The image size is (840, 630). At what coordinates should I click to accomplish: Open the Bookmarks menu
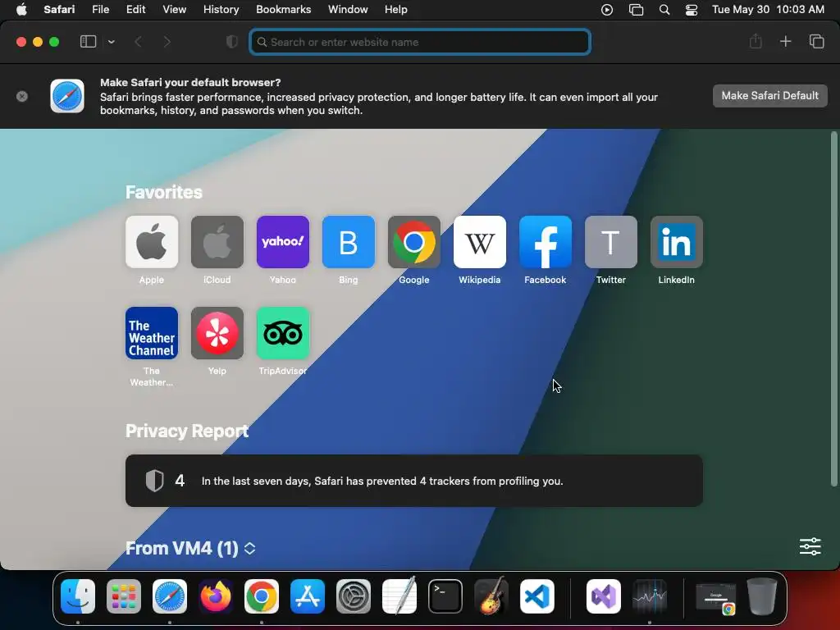(x=283, y=9)
